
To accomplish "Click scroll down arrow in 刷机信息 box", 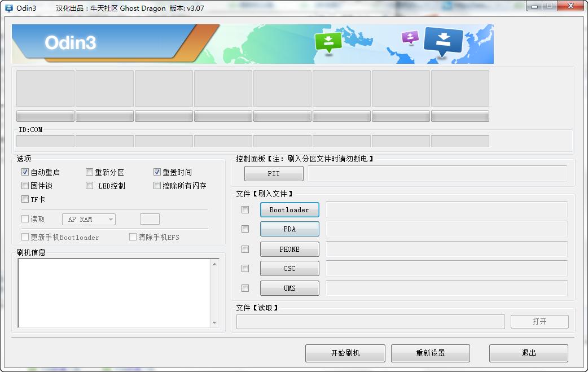I will [x=214, y=322].
